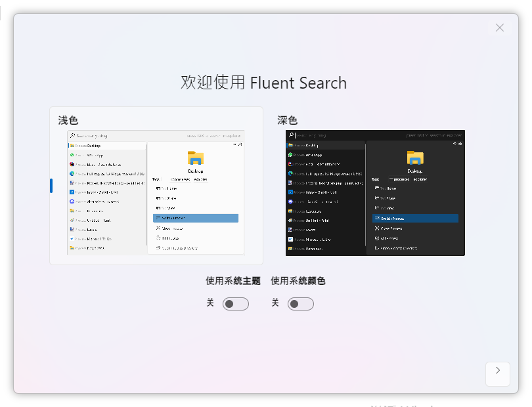
Task: Click the 使用系统颜色 label
Action: click(x=298, y=281)
